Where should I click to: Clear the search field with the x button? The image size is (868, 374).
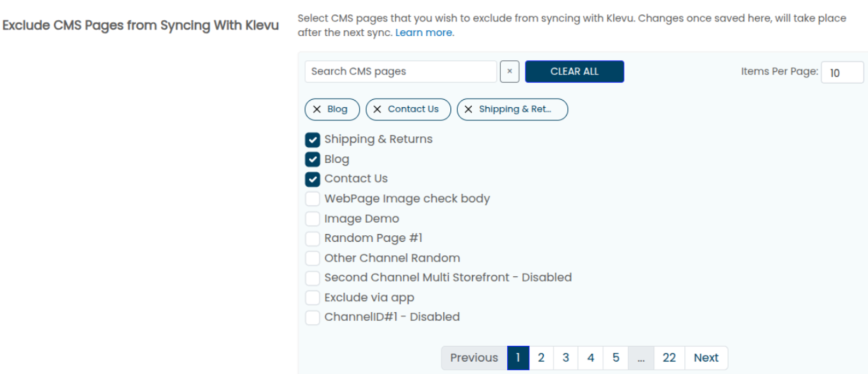(509, 71)
